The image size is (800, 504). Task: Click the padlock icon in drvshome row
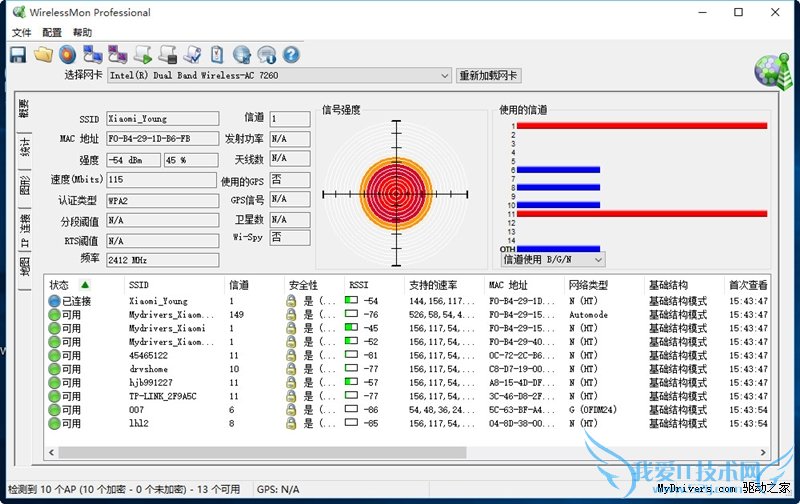click(291, 369)
